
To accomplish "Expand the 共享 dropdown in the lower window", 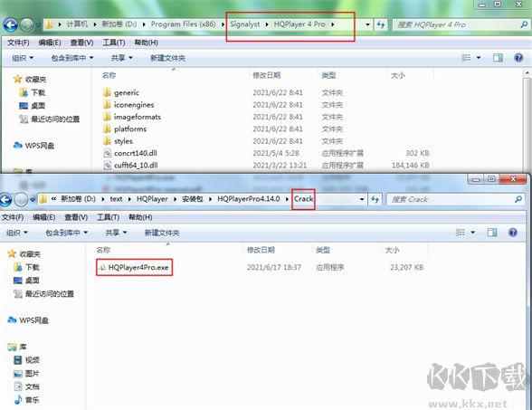I will pos(116,233).
